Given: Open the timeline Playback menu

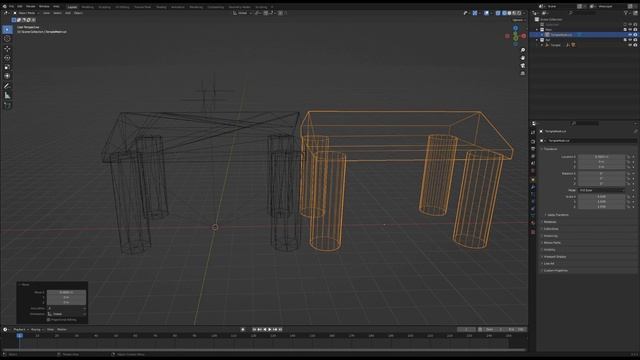Looking at the screenshot, I should click(x=20, y=329).
